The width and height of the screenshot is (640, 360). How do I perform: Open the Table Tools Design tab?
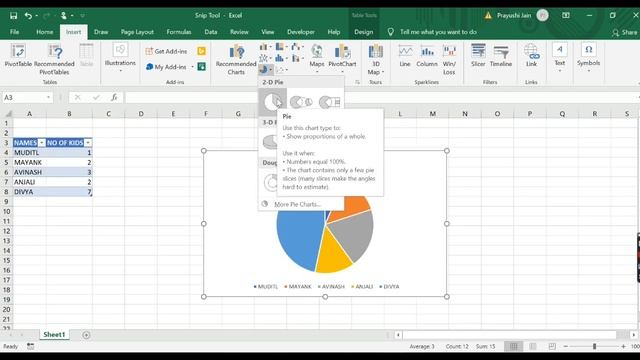(363, 32)
